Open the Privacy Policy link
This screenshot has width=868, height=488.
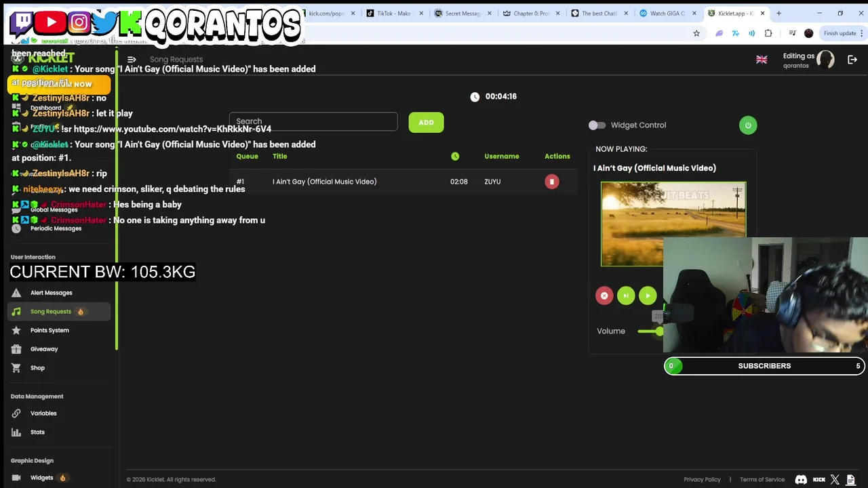[x=702, y=480]
